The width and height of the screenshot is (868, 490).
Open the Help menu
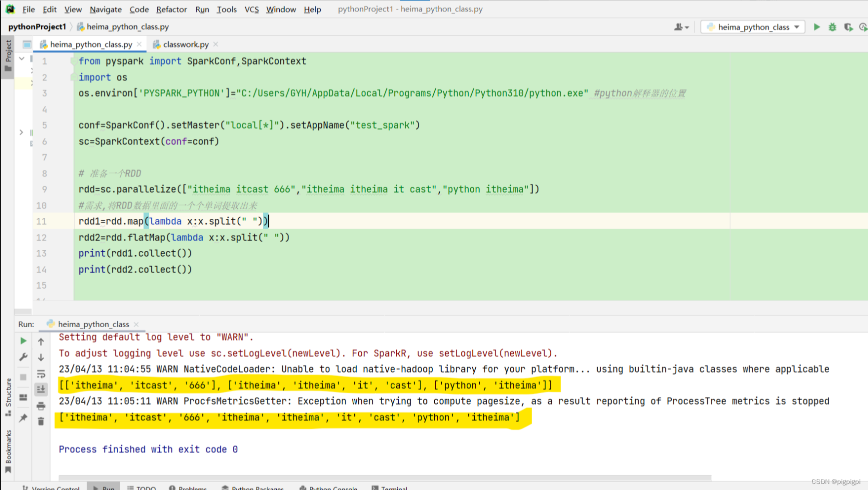(x=312, y=9)
